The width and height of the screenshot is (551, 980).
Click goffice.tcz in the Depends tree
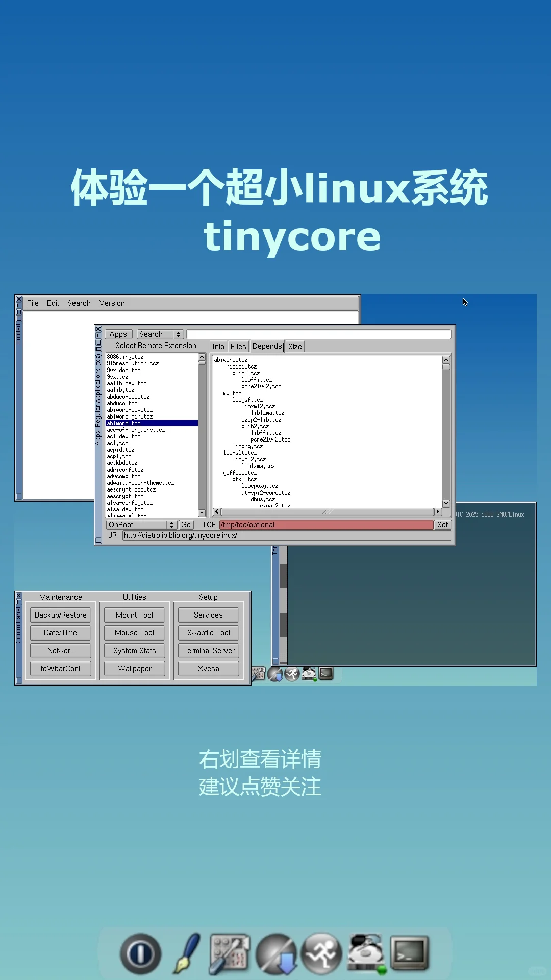[240, 473]
